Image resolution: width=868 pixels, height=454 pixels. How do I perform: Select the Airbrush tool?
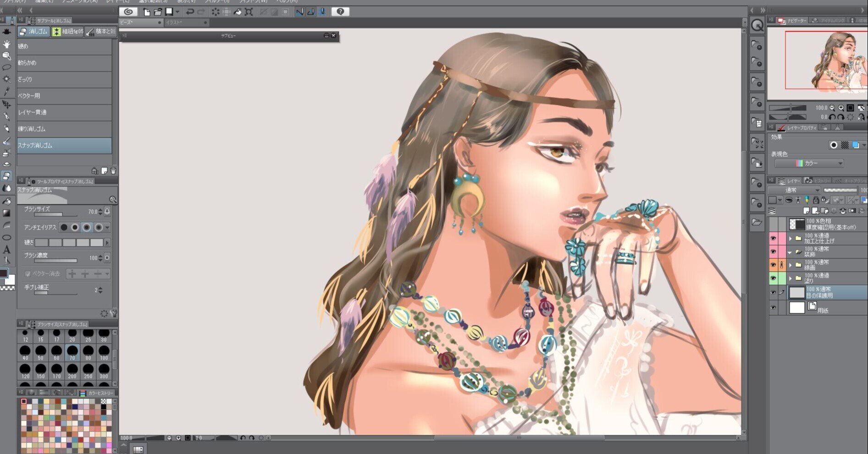(6, 153)
